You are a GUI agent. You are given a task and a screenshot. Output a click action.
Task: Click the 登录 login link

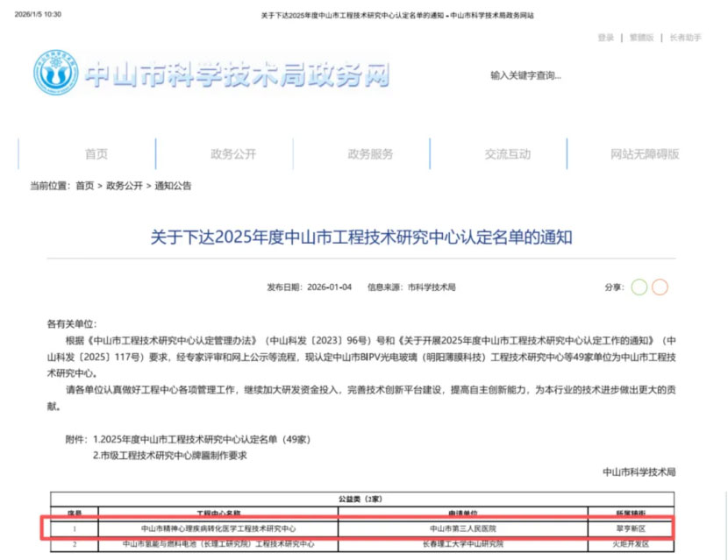pyautogui.click(x=606, y=38)
